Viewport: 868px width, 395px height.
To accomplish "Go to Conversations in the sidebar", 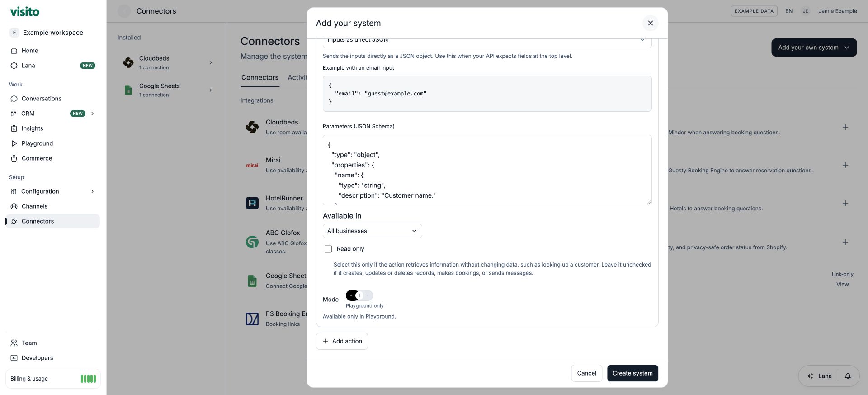I will click(52, 99).
